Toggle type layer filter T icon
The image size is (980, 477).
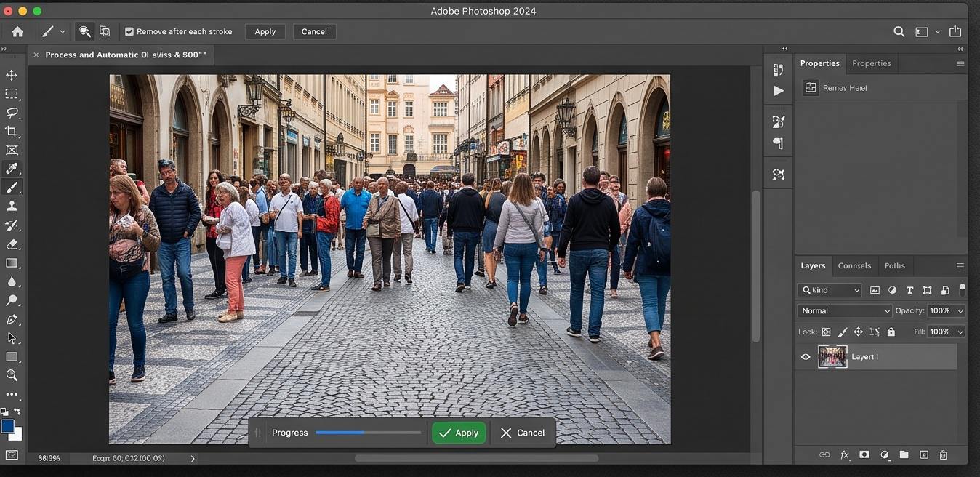[x=909, y=290]
